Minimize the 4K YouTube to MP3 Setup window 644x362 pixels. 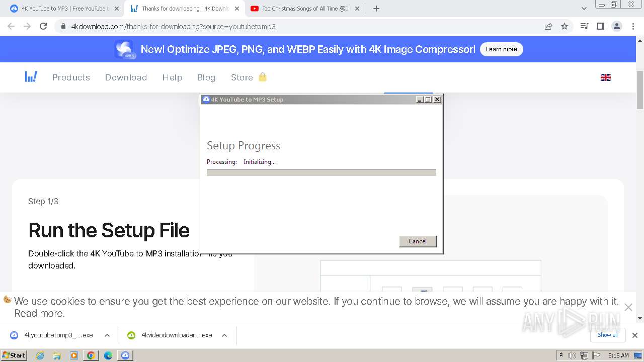pyautogui.click(x=420, y=100)
